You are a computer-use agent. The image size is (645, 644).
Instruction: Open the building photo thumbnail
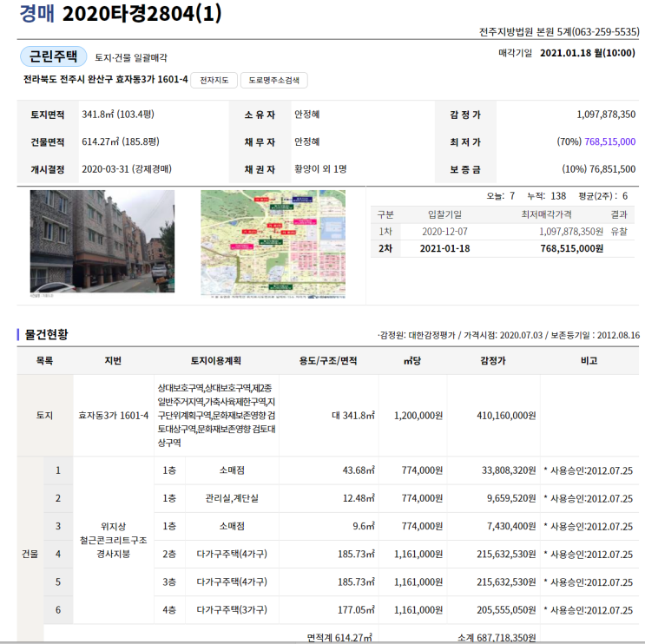tap(102, 241)
